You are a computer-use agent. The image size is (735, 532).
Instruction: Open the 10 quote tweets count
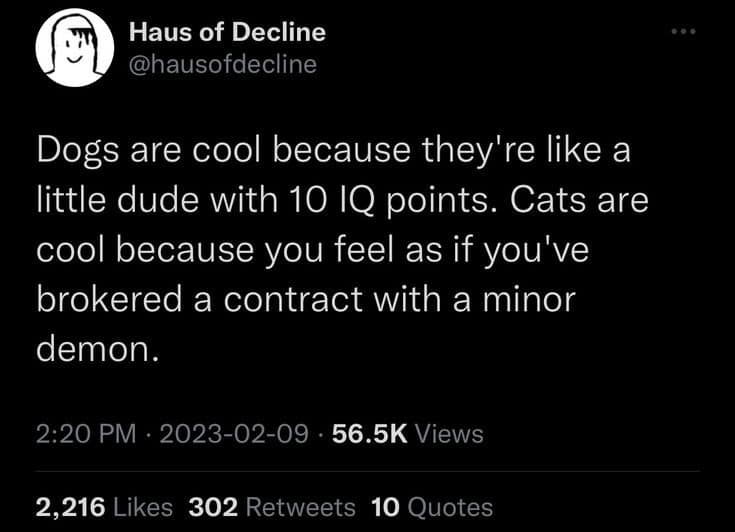[384, 507]
